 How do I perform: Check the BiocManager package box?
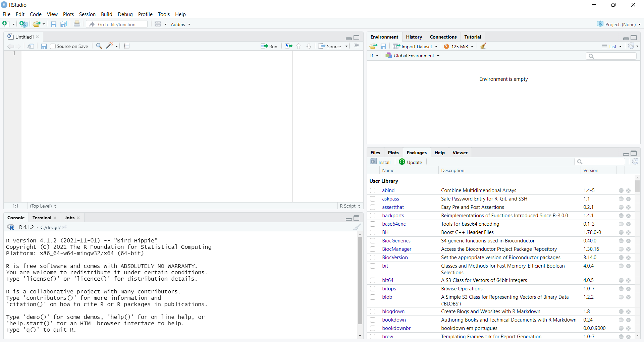tap(373, 249)
